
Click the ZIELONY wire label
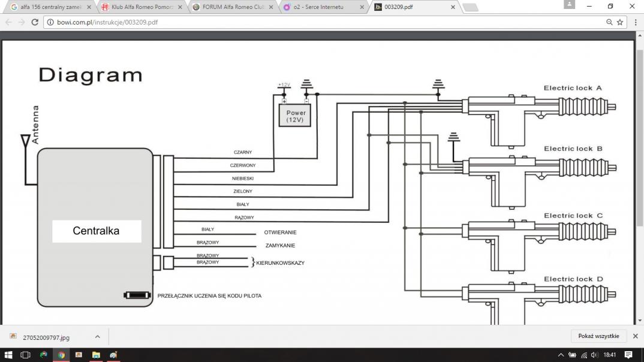(243, 191)
